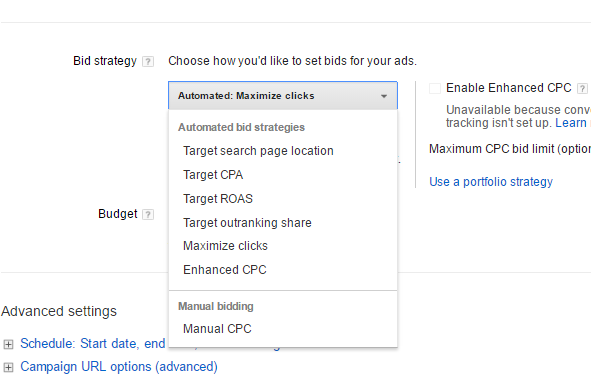Click the Automated bid strategies header

(x=241, y=127)
